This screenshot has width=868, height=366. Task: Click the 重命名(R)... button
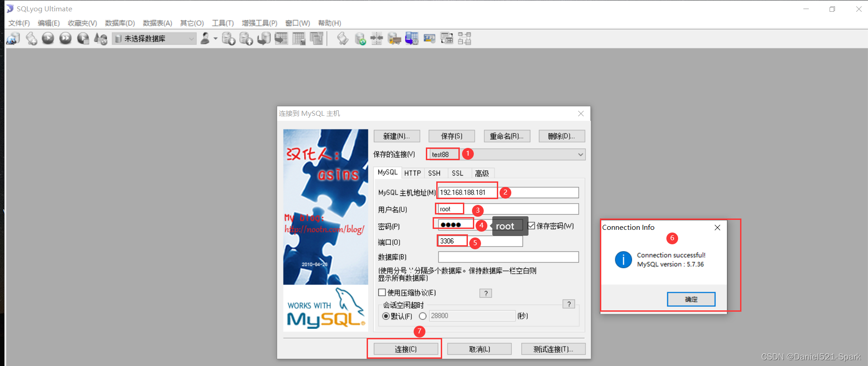coord(507,136)
